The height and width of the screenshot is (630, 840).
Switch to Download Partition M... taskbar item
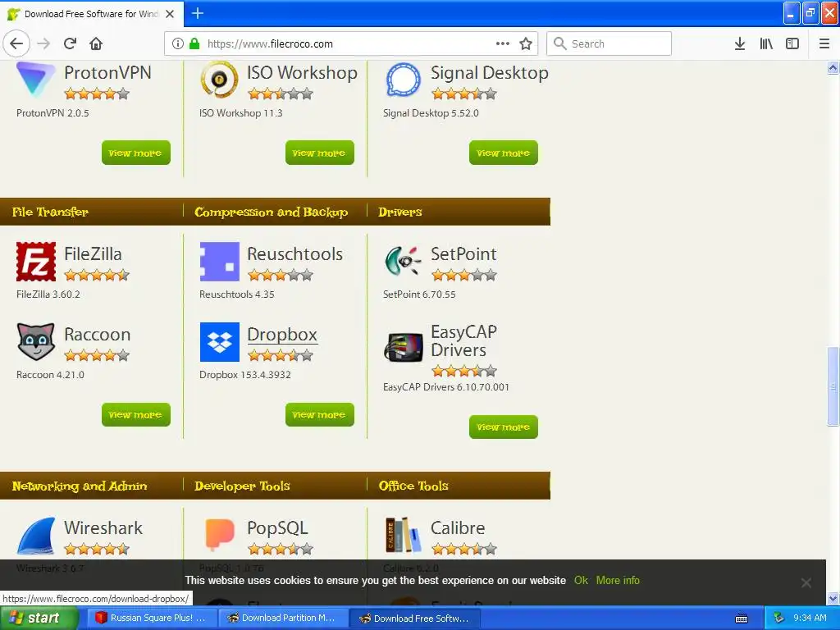click(x=283, y=618)
